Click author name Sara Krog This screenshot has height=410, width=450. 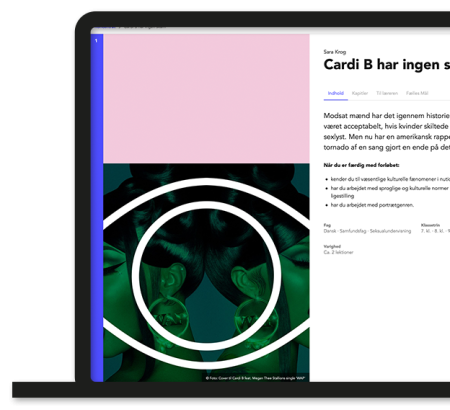tap(335, 52)
